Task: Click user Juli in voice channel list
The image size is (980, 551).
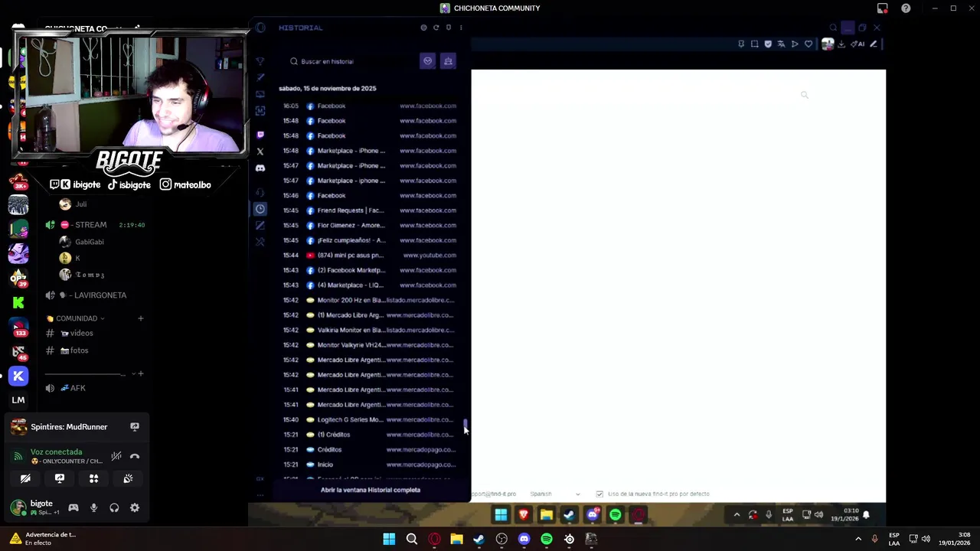Action: (80, 204)
